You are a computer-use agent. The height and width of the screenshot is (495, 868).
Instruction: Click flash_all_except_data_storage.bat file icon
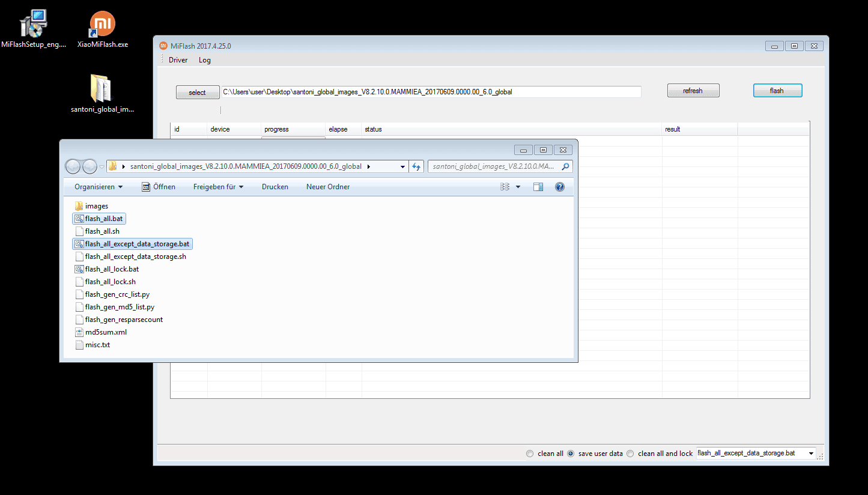pyautogui.click(x=79, y=244)
